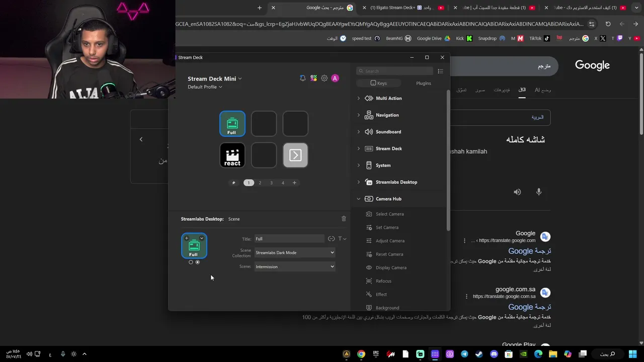Open Kick bookmark in Chrome
Screen dimensions: 644x362
(x=464, y=38)
